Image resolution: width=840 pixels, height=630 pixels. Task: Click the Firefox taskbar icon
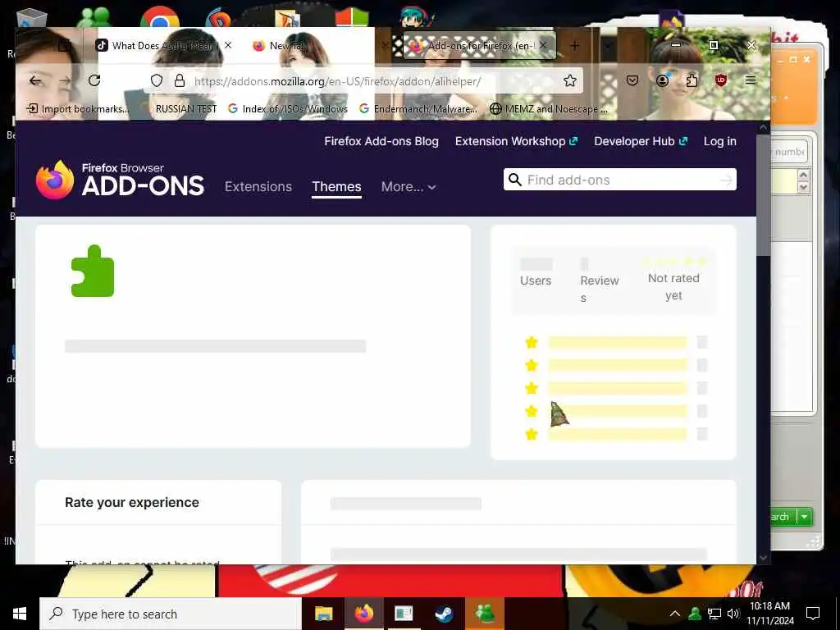tap(363, 614)
